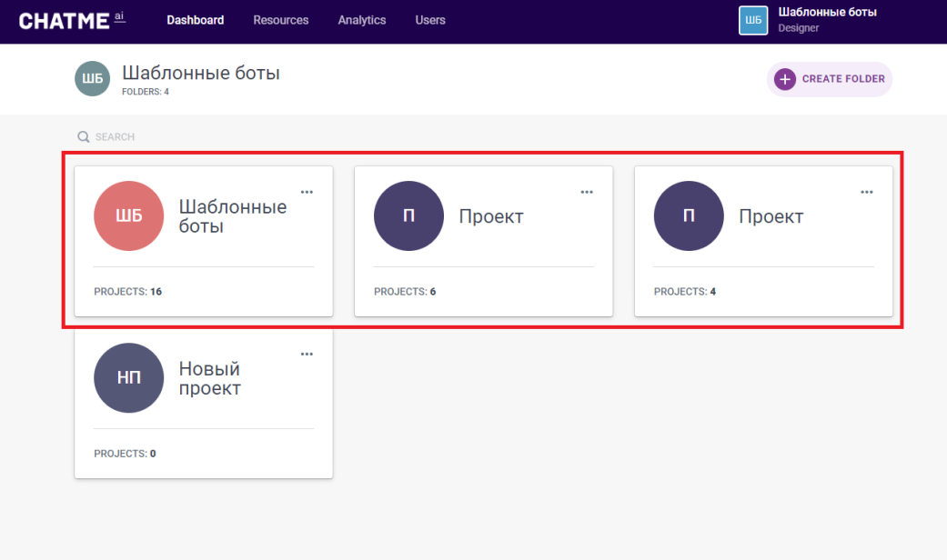Open options menu for Шаблонные боты folder

307,192
